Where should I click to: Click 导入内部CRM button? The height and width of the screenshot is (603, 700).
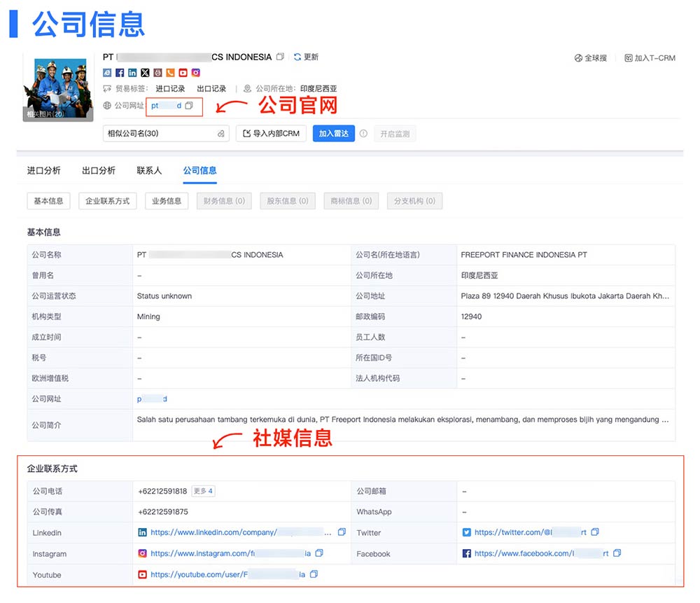(x=271, y=134)
